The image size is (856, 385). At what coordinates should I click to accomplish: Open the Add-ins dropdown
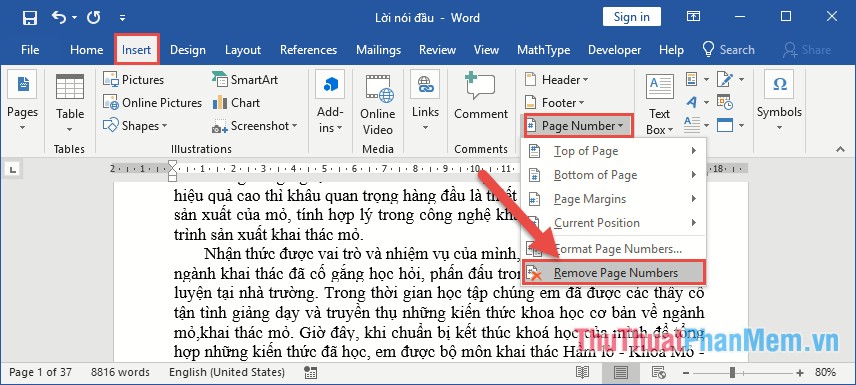[330, 102]
